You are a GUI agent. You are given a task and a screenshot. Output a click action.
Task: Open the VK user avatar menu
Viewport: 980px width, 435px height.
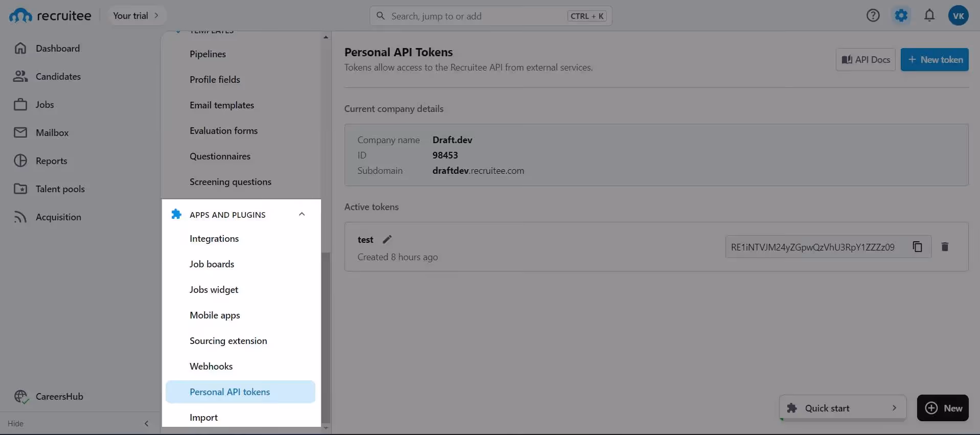[958, 15]
